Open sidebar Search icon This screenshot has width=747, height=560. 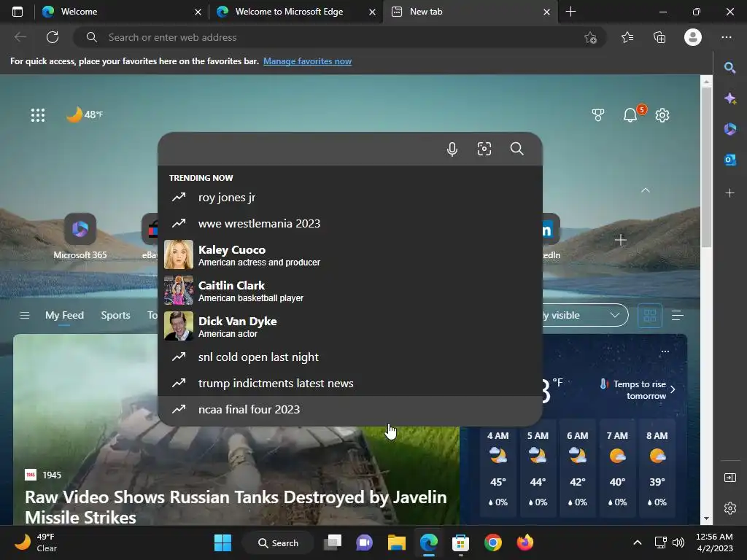[x=729, y=68]
